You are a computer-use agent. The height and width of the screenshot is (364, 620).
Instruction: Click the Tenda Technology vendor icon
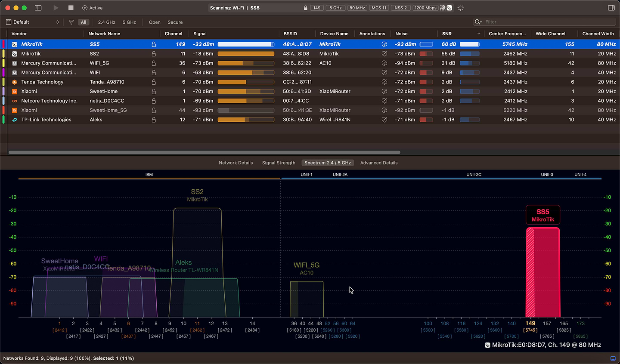[14, 82]
